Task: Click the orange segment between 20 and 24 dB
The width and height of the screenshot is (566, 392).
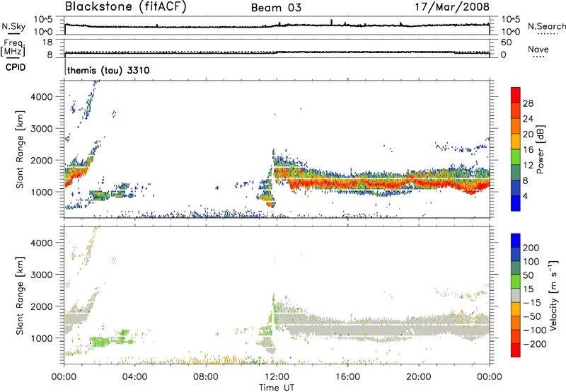Action: pos(516,126)
